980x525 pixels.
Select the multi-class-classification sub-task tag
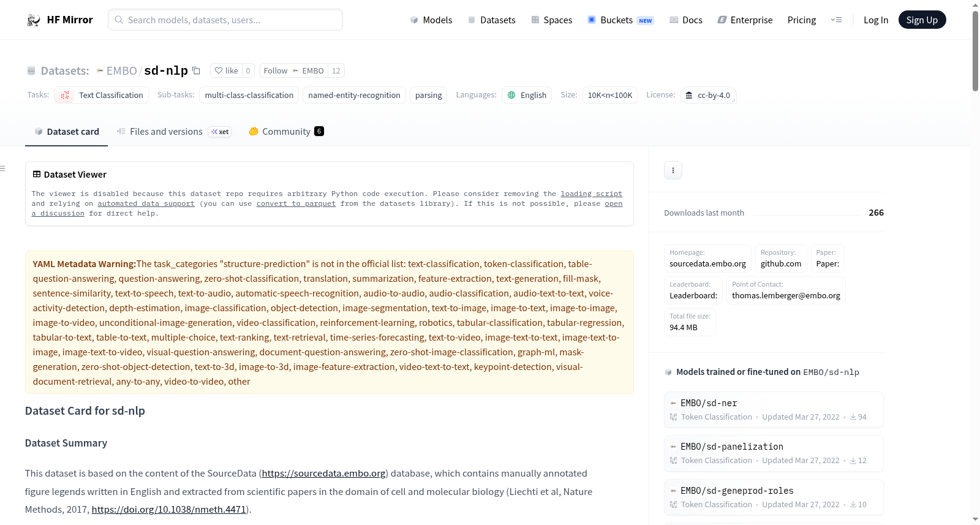point(249,95)
